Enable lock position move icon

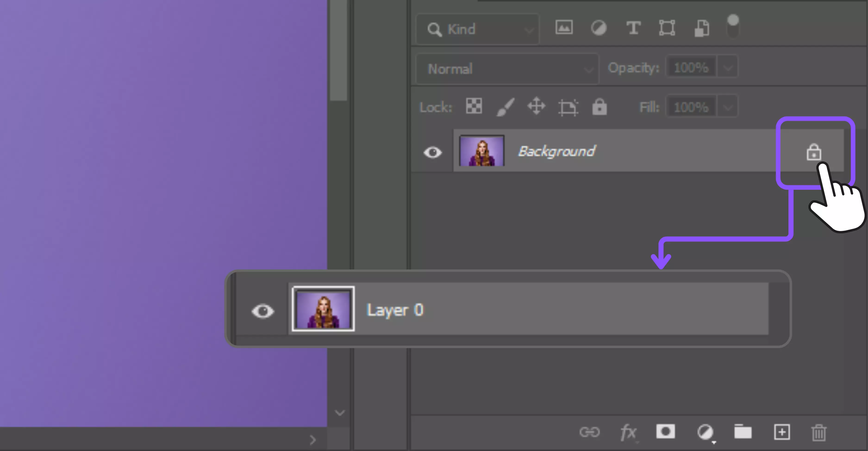pyautogui.click(x=536, y=106)
